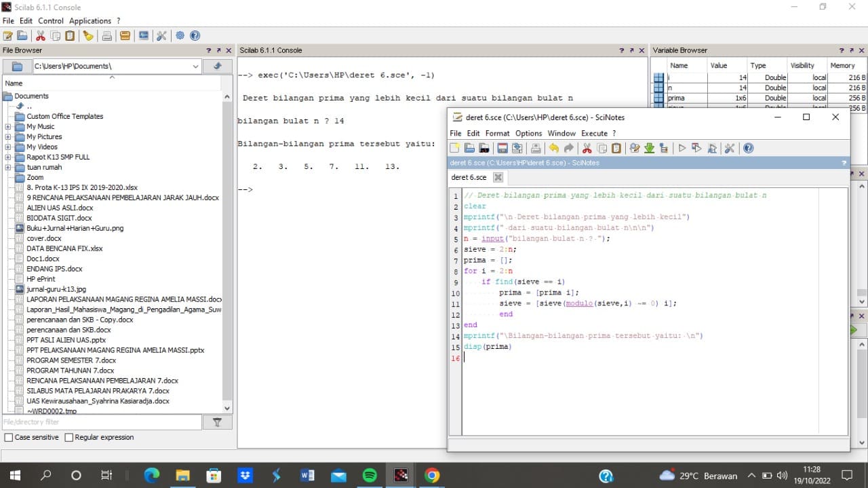Viewport: 868px width, 488px height.
Task: Expand the My Videos folder
Action: point(8,147)
